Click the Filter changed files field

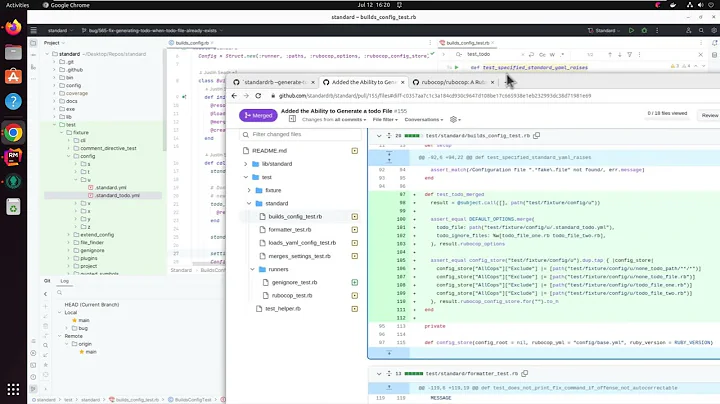301,135
